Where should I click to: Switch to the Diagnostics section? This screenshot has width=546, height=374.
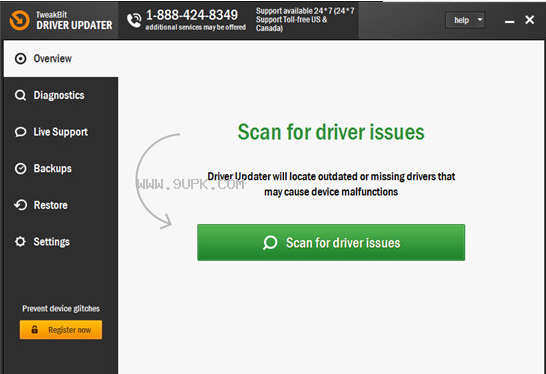click(x=61, y=95)
